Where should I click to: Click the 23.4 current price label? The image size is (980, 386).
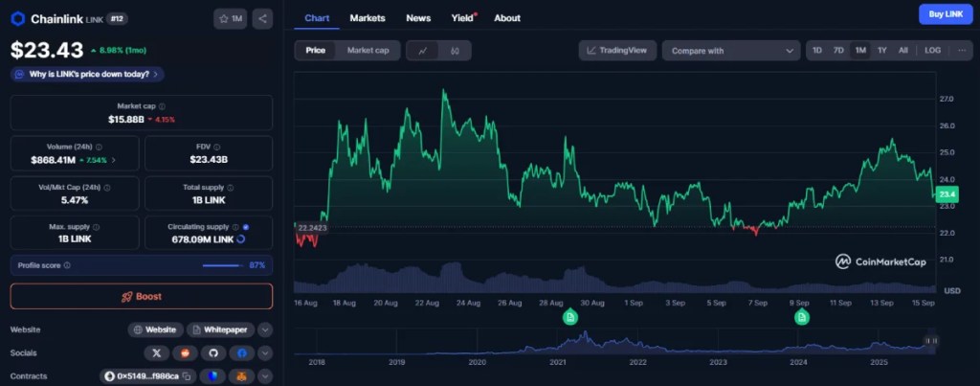(948, 196)
